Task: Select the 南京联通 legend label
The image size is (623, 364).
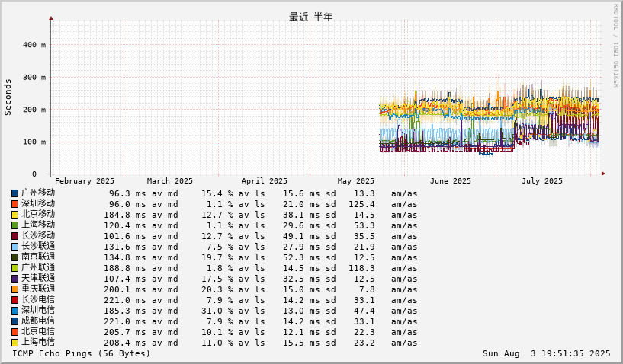Action: 38,257
